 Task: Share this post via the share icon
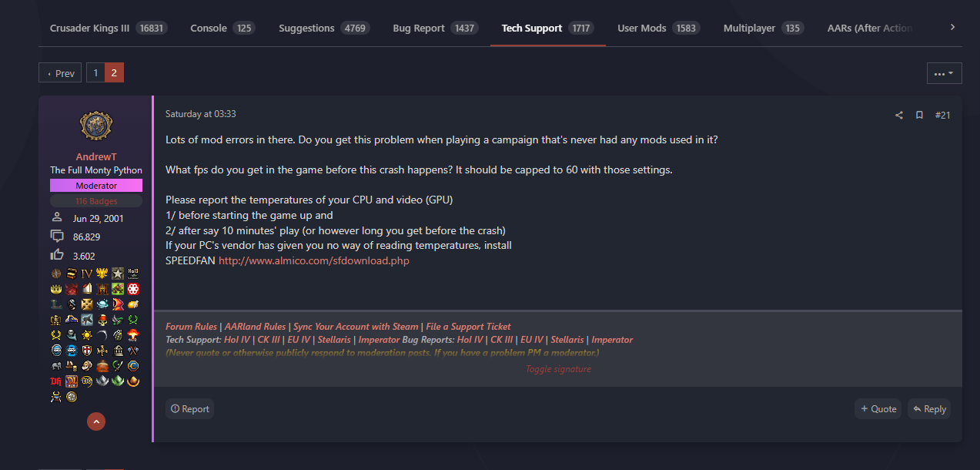(x=898, y=115)
